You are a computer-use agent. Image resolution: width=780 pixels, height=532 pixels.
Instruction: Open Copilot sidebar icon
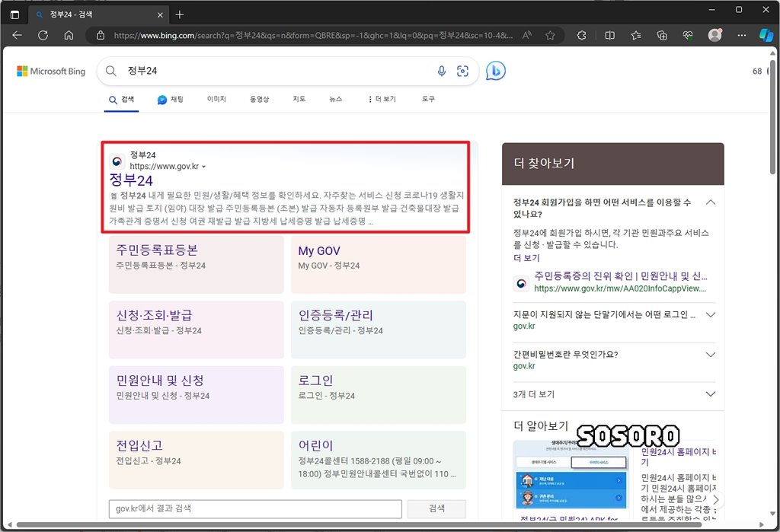pyautogui.click(x=766, y=35)
